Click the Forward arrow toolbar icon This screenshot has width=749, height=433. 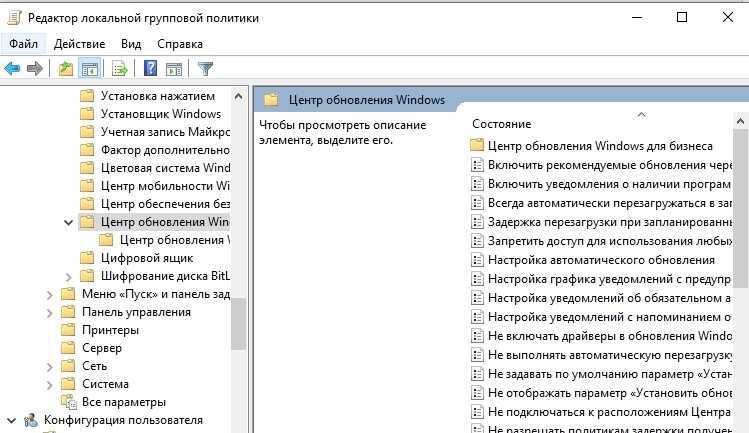pos(34,69)
